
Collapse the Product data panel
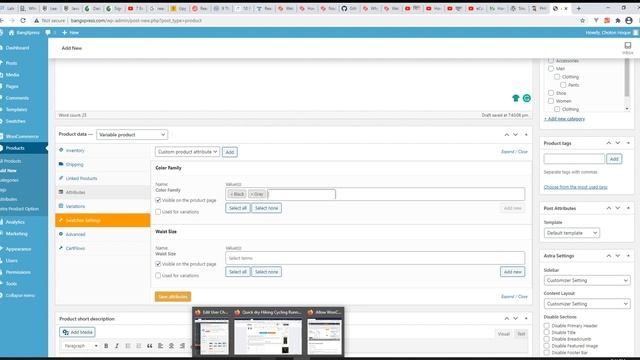pos(526,135)
